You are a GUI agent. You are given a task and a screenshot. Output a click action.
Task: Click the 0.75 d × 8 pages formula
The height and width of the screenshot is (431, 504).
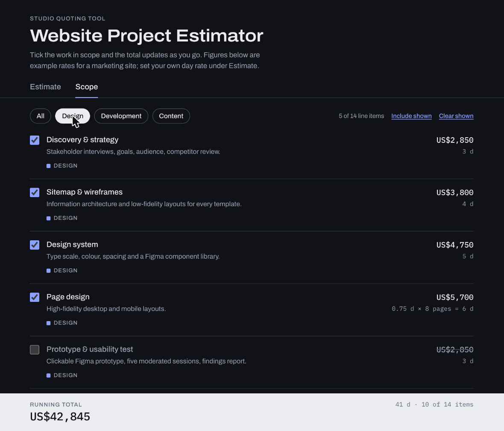tap(433, 309)
